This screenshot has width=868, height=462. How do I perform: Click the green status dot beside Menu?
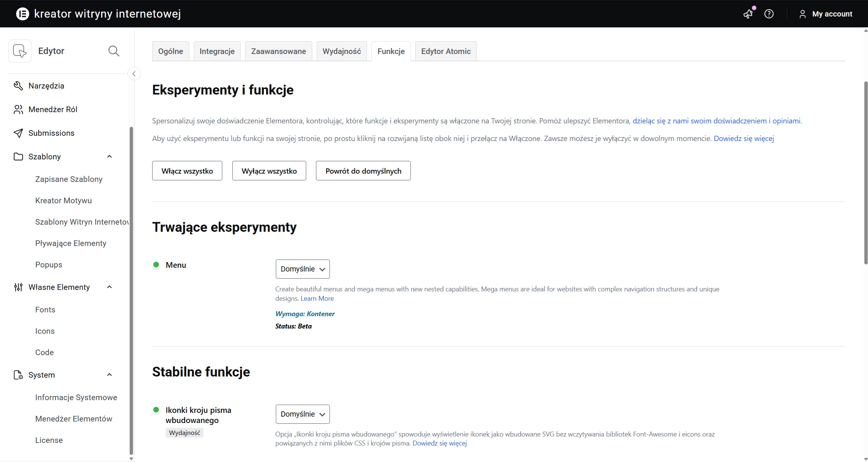click(x=156, y=265)
